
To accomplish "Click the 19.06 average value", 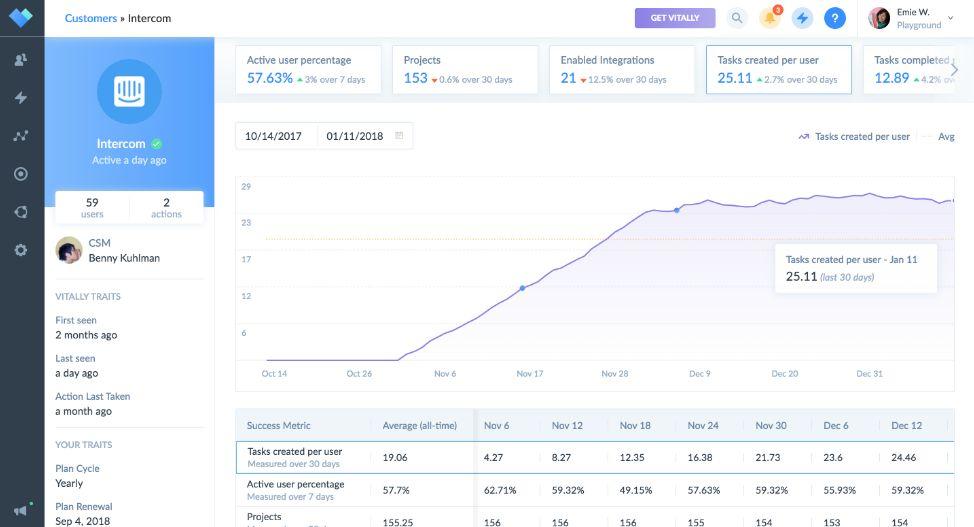I will pos(395,457).
